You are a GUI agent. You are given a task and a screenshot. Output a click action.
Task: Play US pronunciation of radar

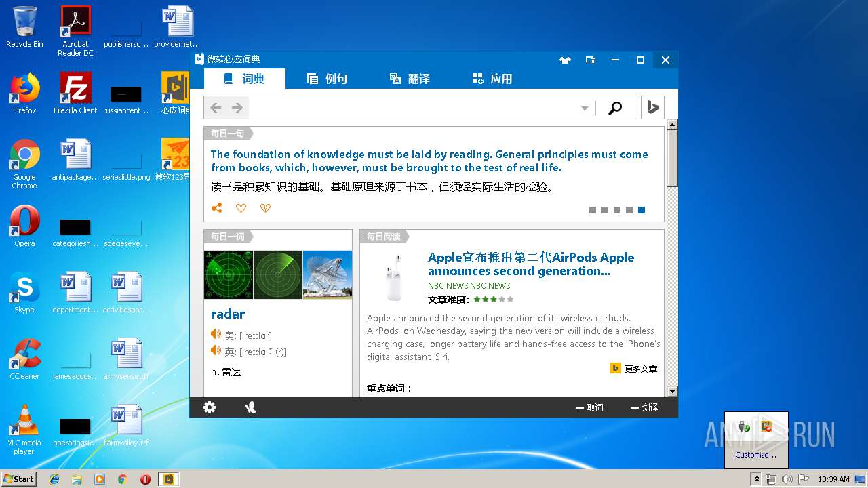point(216,334)
